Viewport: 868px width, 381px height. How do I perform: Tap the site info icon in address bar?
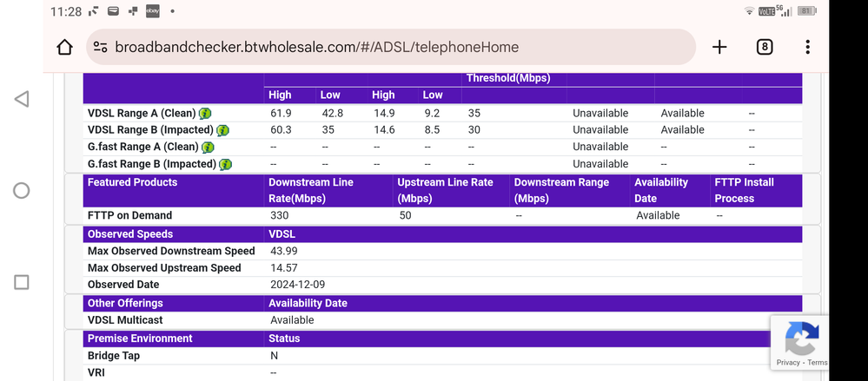point(101,47)
